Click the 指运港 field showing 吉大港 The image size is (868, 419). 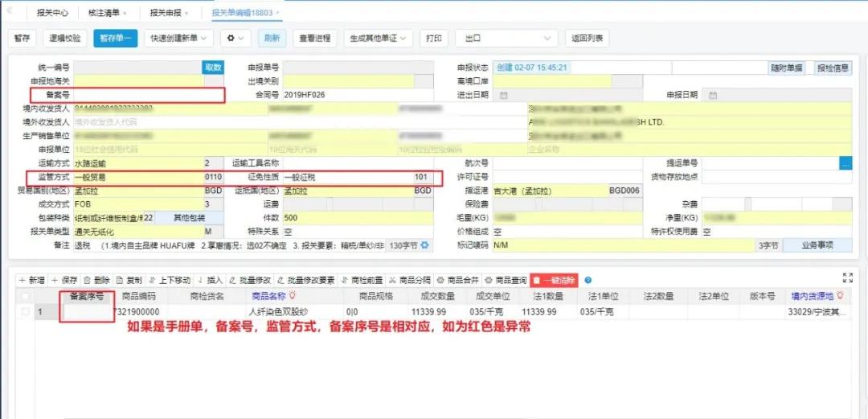pos(550,191)
